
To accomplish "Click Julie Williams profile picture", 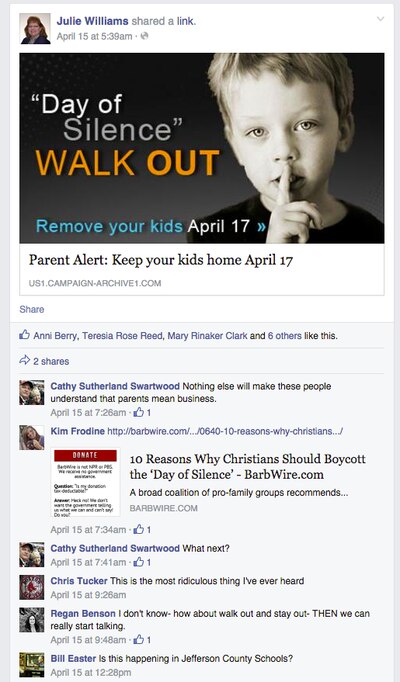I will [35, 29].
